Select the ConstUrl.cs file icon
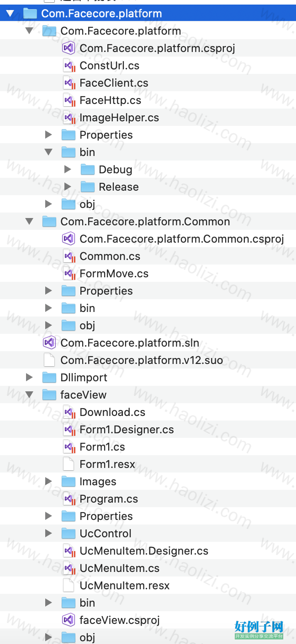Screen dimensions: 296x644 click(x=69, y=66)
